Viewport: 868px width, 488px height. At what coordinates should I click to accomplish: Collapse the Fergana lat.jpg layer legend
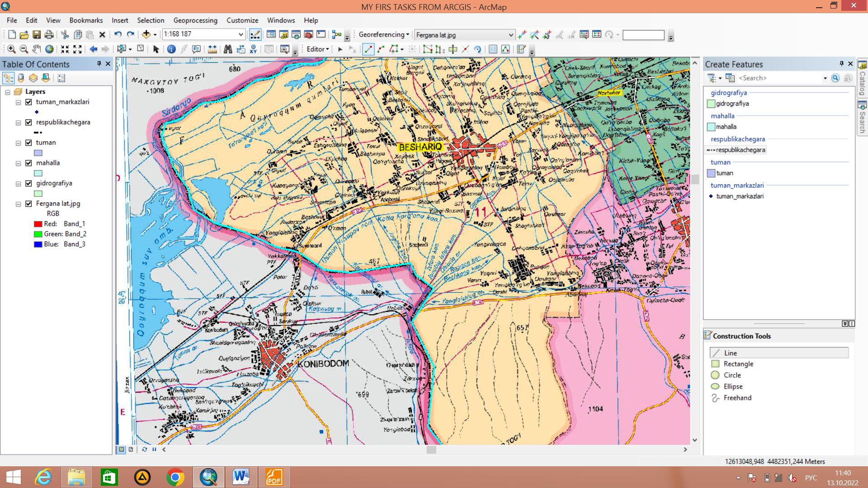tap(19, 204)
